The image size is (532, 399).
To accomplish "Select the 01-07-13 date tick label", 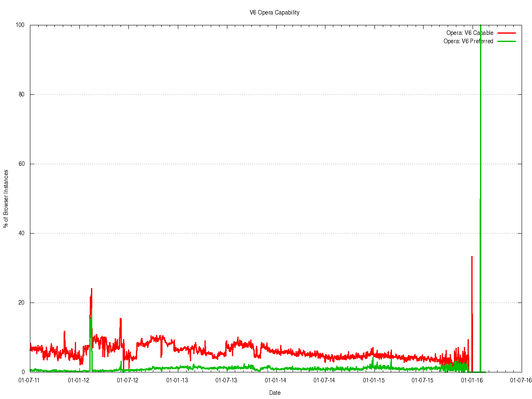I will click(226, 380).
